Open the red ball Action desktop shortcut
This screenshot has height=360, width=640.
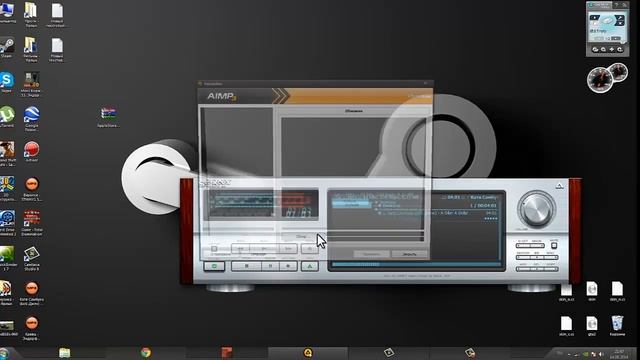31,151
